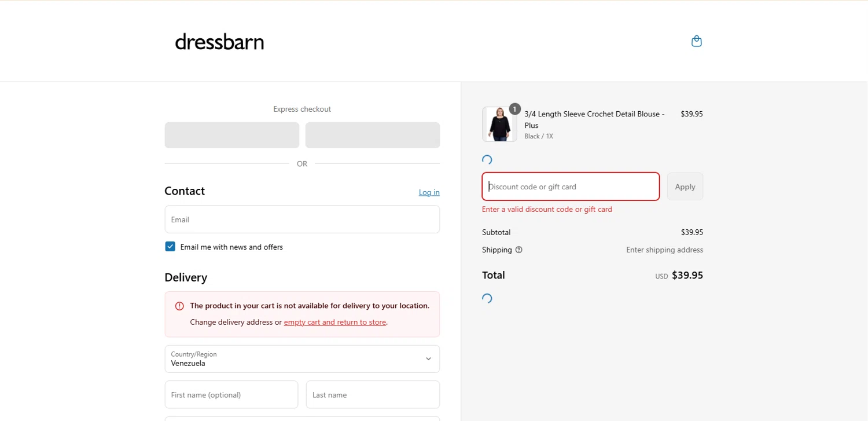
Task: Click the Discount code or gift card field
Action: 571,186
